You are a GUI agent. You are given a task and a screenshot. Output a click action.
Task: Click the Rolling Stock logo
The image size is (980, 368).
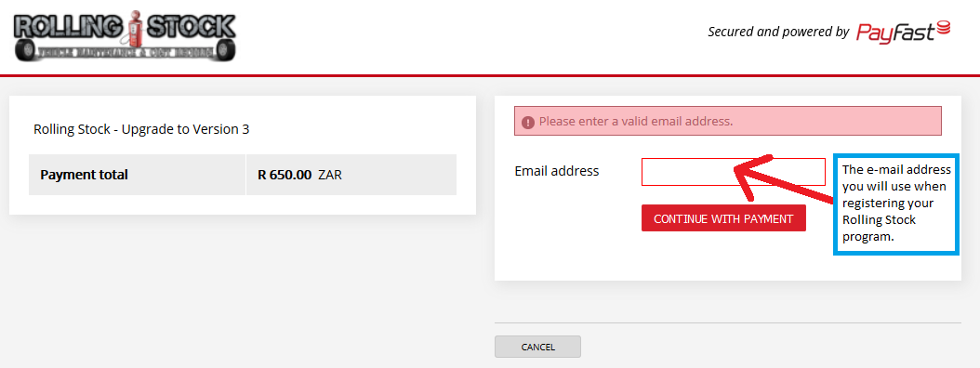(x=125, y=36)
